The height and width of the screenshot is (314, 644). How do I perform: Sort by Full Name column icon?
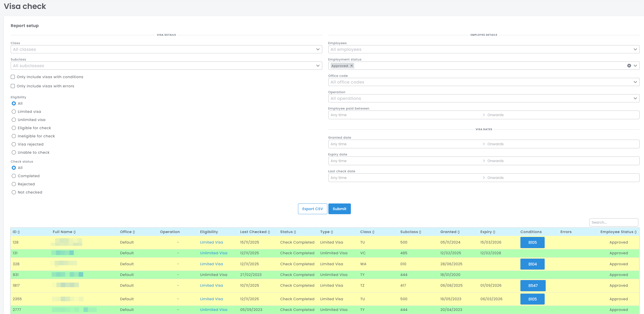point(75,232)
